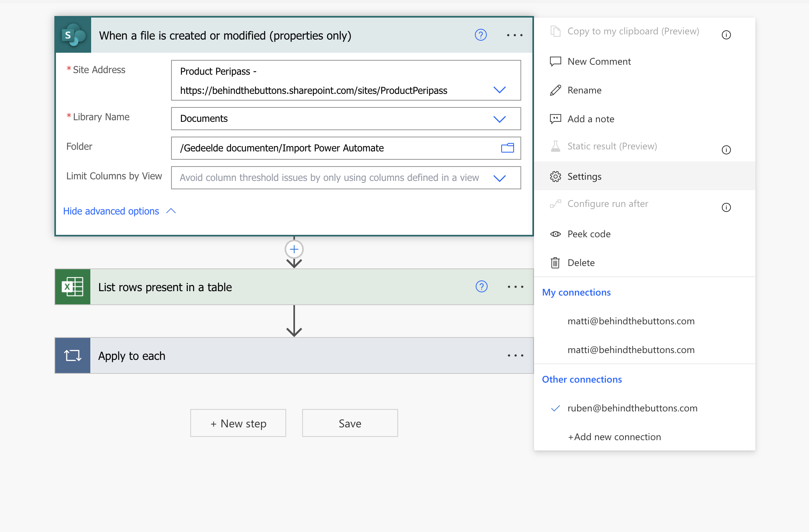809x532 pixels.
Task: Click the Settings gear icon
Action: (x=556, y=177)
